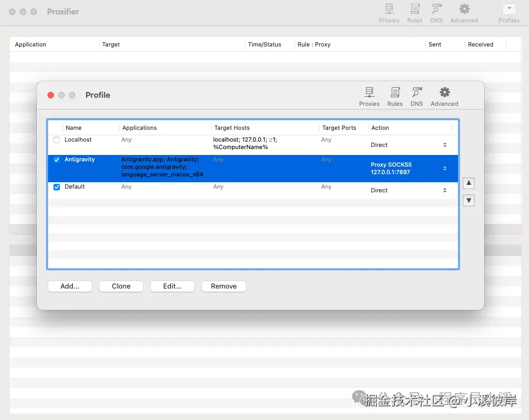Click Application column header in Proxifier window
529x420 pixels.
[x=30, y=44]
